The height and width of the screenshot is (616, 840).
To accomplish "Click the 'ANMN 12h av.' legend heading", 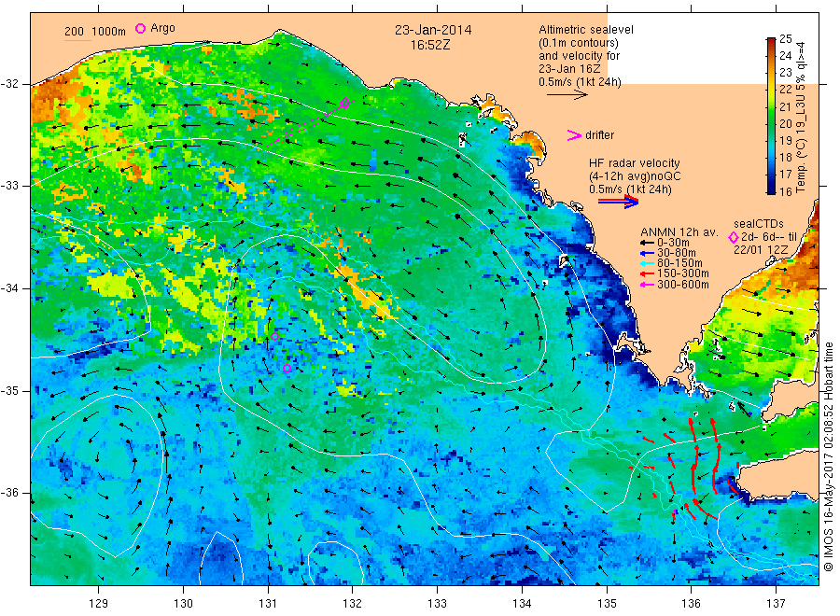I will (679, 232).
